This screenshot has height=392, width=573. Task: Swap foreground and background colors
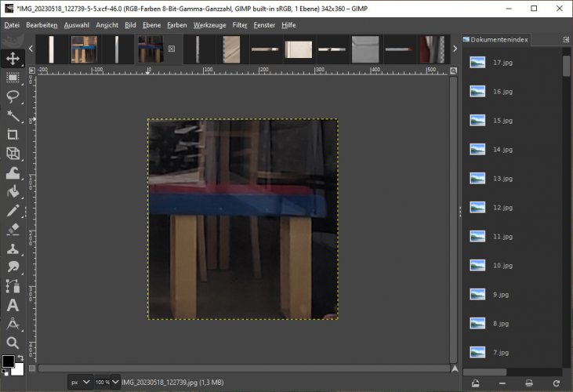click(x=21, y=358)
